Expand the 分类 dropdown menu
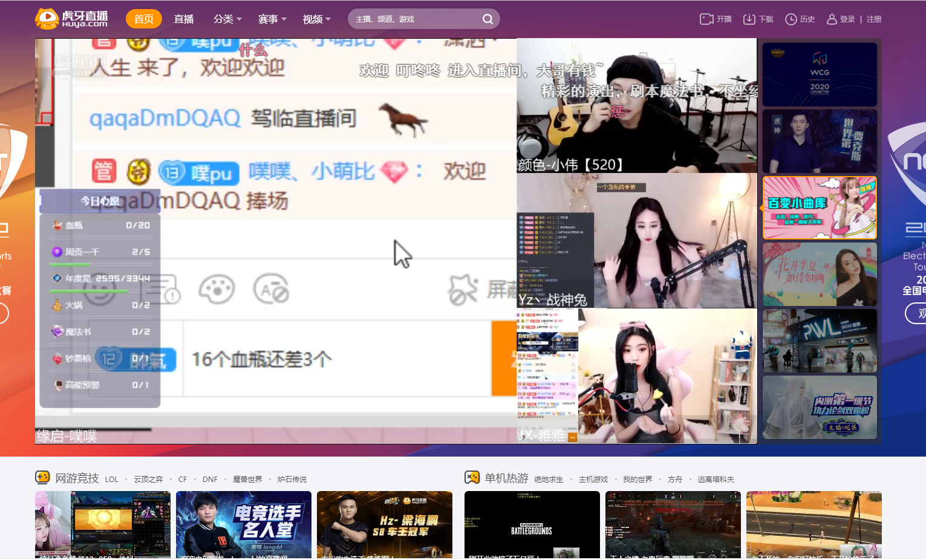The image size is (926, 560). pyautogui.click(x=227, y=19)
